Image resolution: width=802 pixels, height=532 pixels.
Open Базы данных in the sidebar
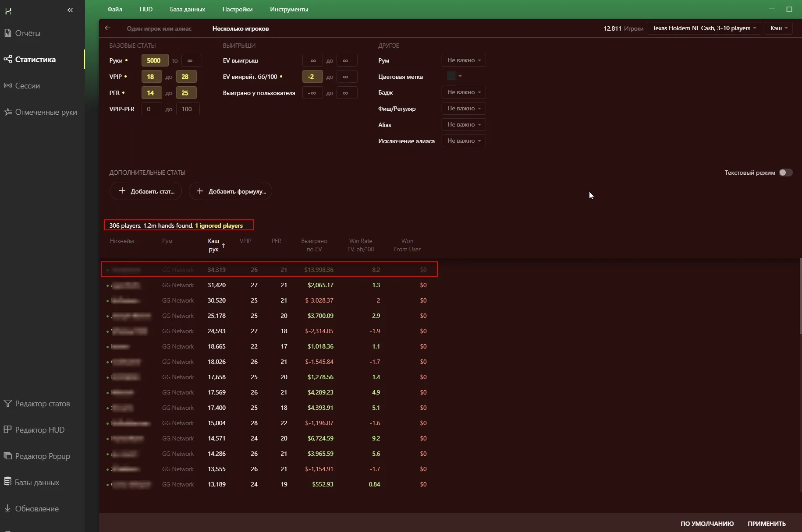click(x=37, y=483)
